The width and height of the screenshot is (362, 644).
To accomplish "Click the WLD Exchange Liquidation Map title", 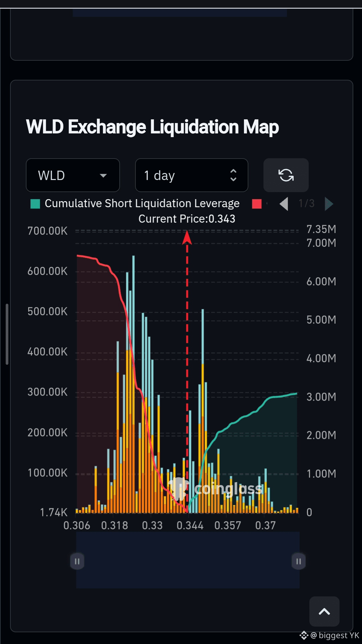I will tap(153, 127).
